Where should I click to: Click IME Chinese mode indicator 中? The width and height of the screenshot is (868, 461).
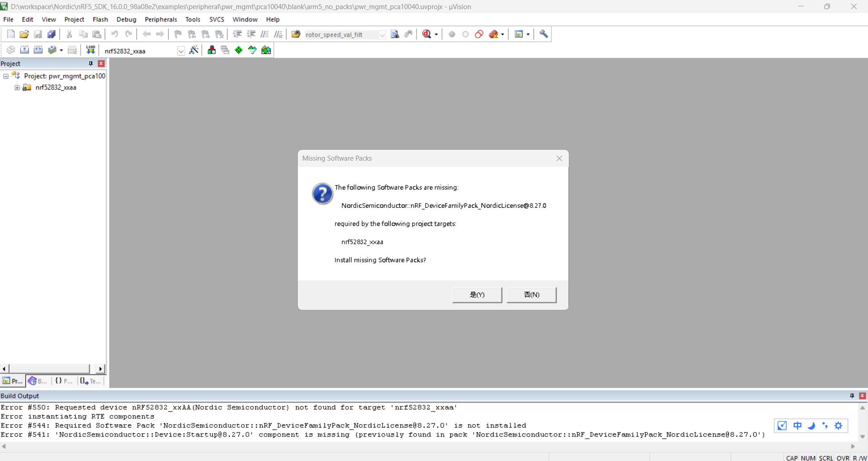tap(797, 426)
